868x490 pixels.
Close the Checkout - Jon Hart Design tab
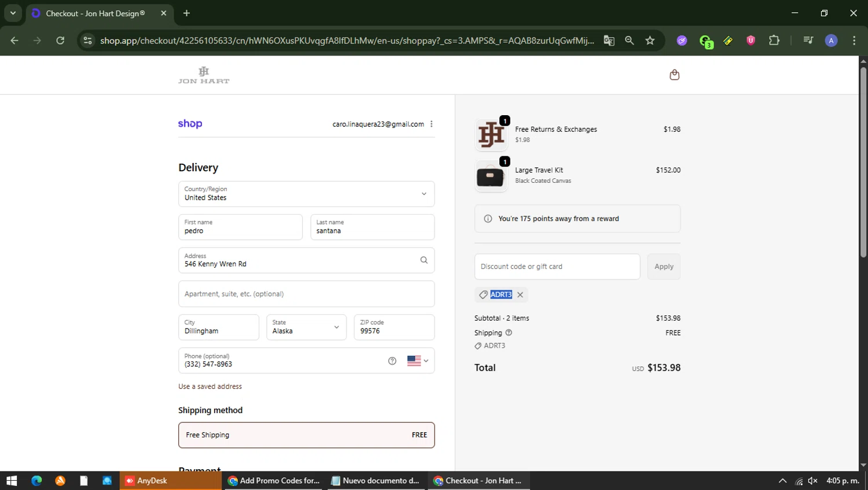pyautogui.click(x=164, y=13)
